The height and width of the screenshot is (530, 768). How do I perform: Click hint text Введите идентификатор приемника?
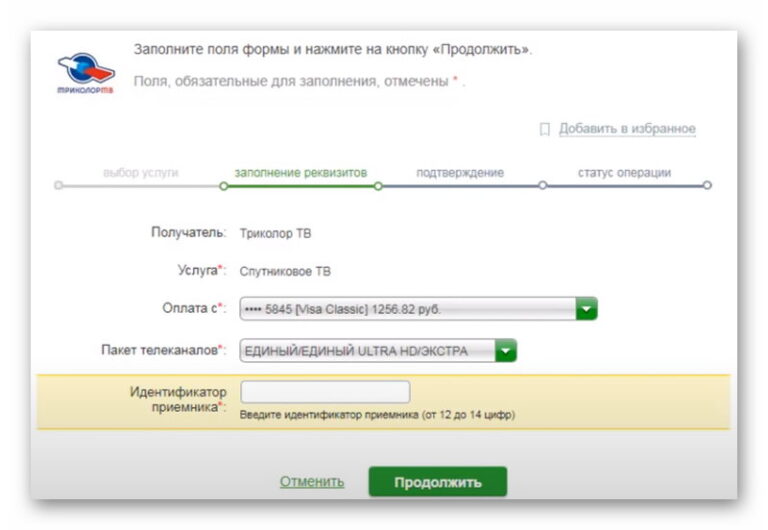(377, 415)
